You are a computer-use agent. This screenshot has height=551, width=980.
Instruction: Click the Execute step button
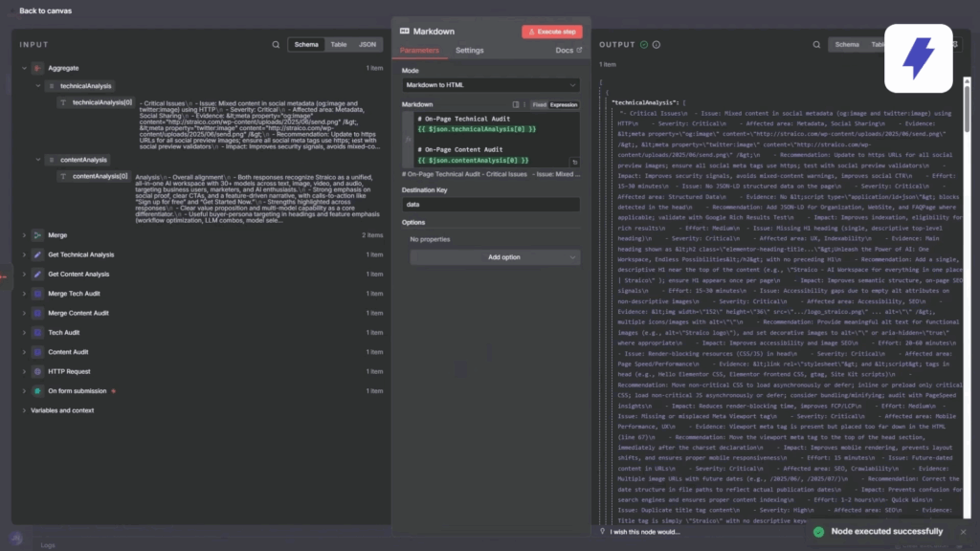point(551,32)
